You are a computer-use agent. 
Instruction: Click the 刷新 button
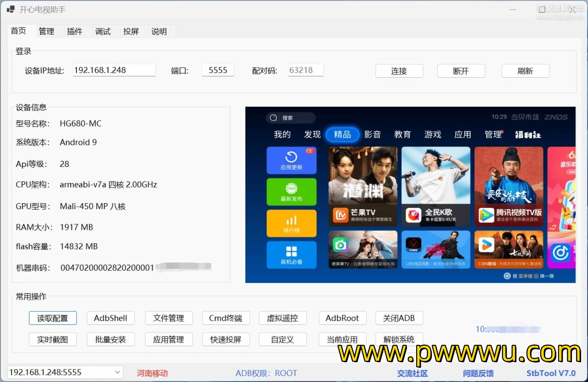pos(525,71)
